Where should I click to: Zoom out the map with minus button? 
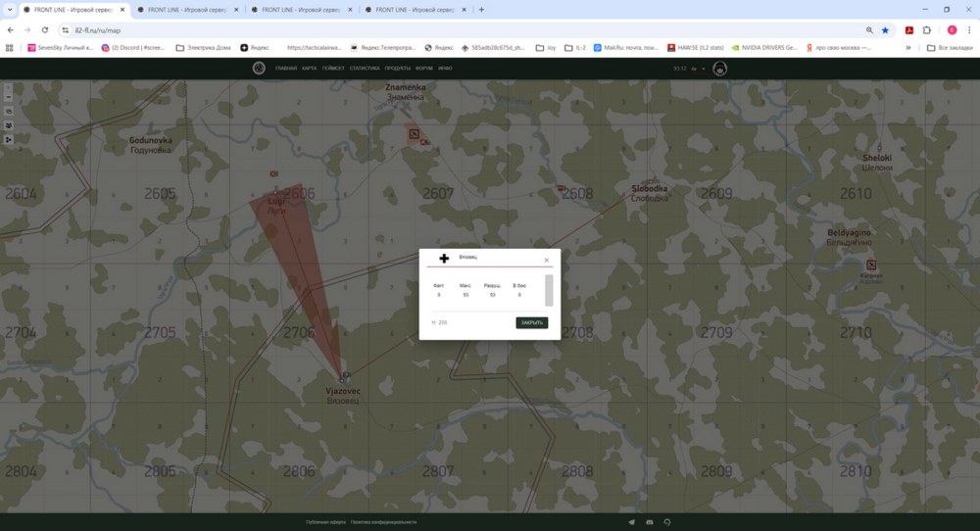(9, 98)
